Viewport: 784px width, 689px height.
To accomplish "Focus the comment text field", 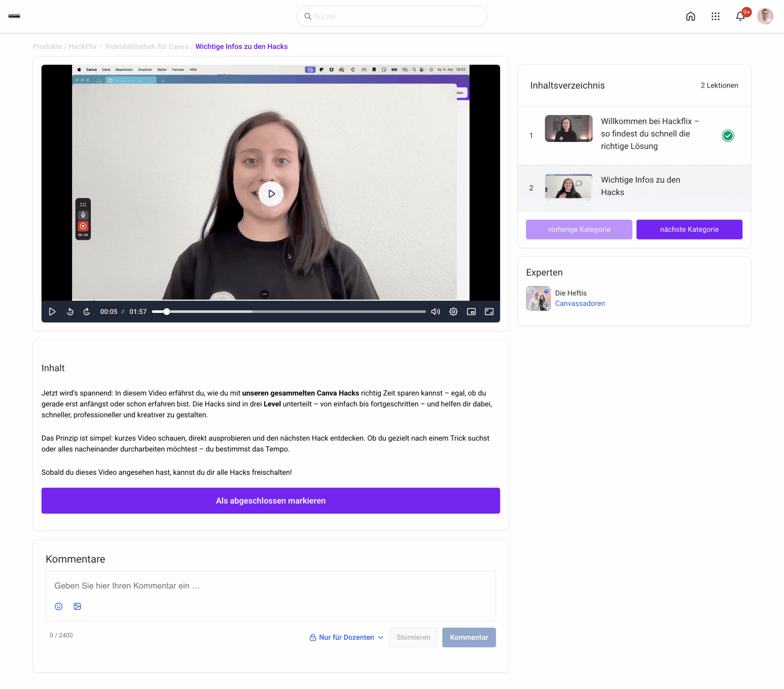I will 270,585.
